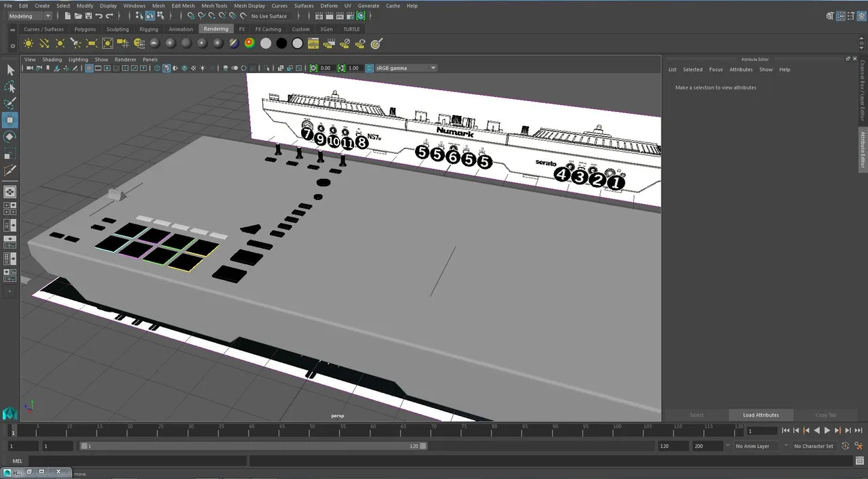
Task: Select the arrow Select tool
Action: [x=10, y=70]
